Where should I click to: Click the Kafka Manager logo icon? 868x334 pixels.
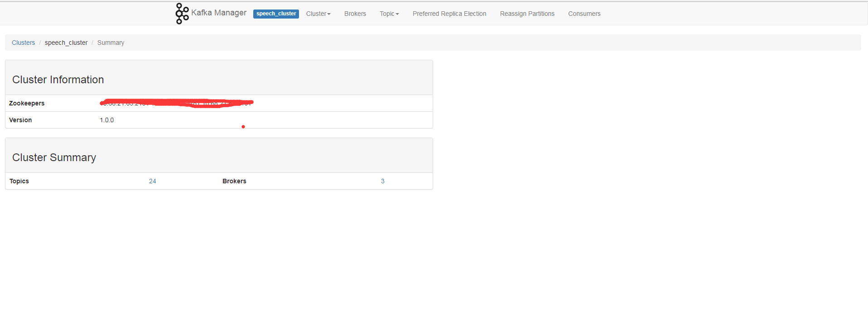pyautogui.click(x=182, y=14)
